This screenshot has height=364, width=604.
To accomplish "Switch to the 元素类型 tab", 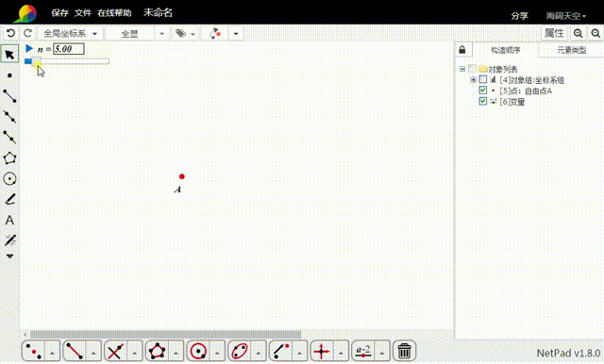I will click(571, 50).
